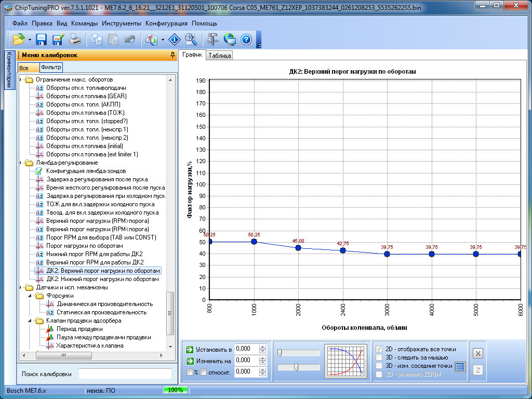Open Help via the question mark icon
Screen dimensions: 532x399
(246, 39)
